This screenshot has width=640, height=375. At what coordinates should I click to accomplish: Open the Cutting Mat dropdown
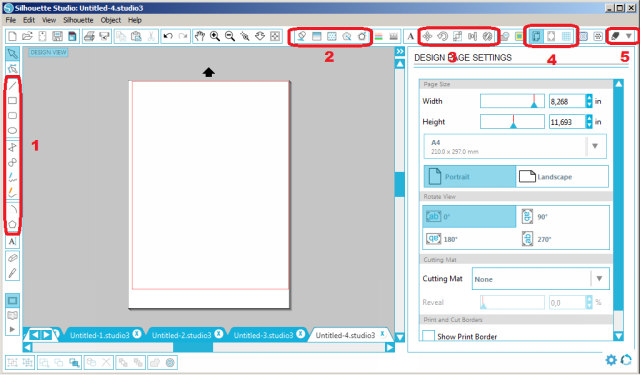pos(540,279)
